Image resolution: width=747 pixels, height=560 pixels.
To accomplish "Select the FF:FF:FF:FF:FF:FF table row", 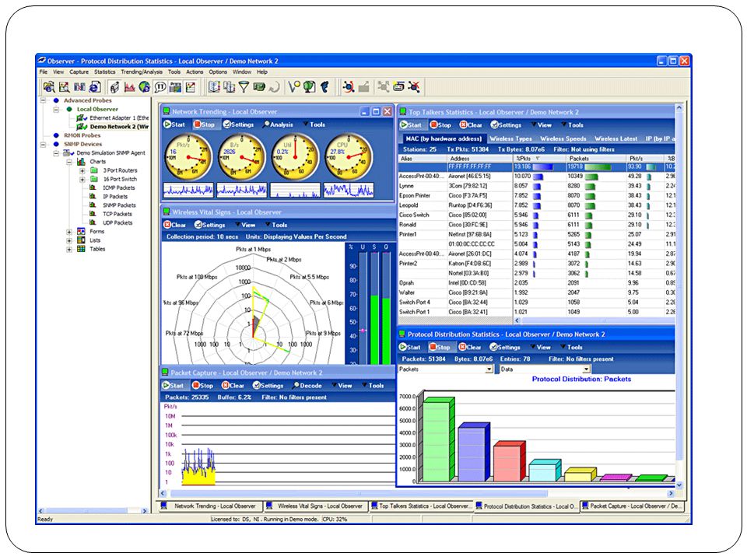I will [537, 166].
